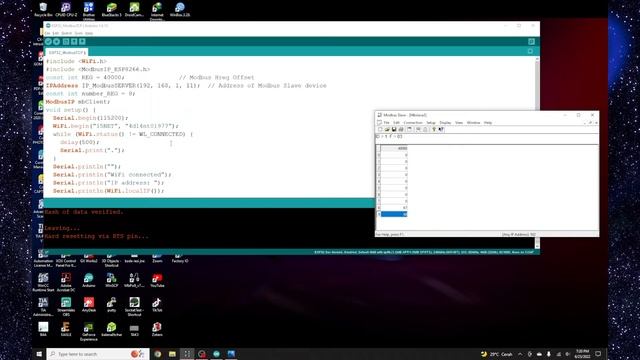Save the sketch with the Arduino toolbar's down-arrow icon
This screenshot has width=640, height=360.
(82, 42)
